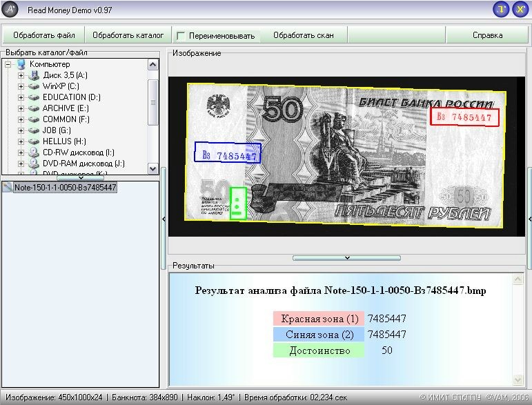Collapse image panel via splitter above Результаты

[x=347, y=258]
